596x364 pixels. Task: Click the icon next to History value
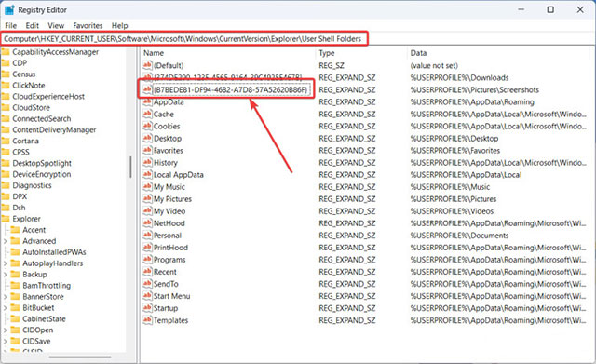tap(147, 163)
